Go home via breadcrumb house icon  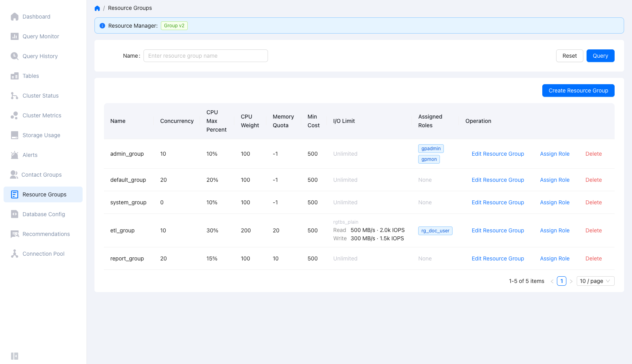tap(97, 8)
